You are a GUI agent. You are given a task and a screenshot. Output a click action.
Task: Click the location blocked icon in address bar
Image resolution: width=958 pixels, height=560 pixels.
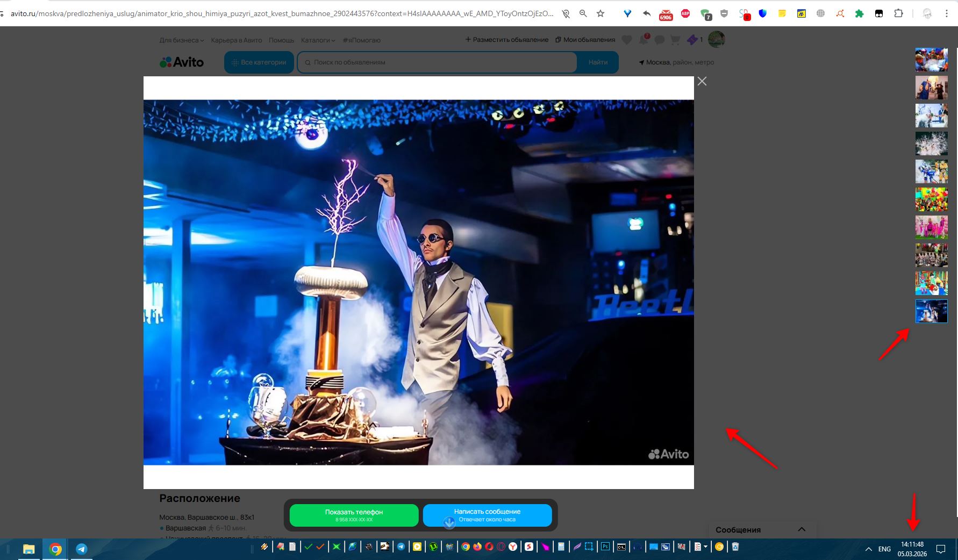pyautogui.click(x=566, y=14)
